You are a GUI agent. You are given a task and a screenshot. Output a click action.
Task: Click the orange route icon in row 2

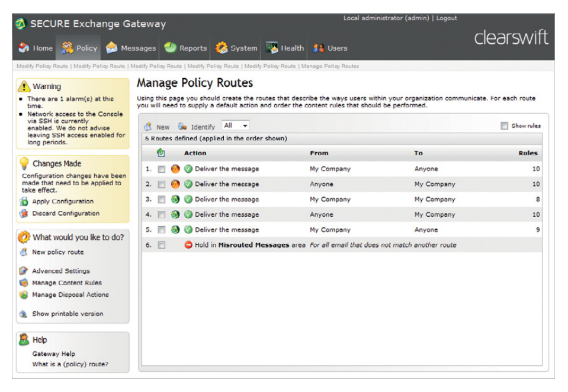pyautogui.click(x=175, y=184)
